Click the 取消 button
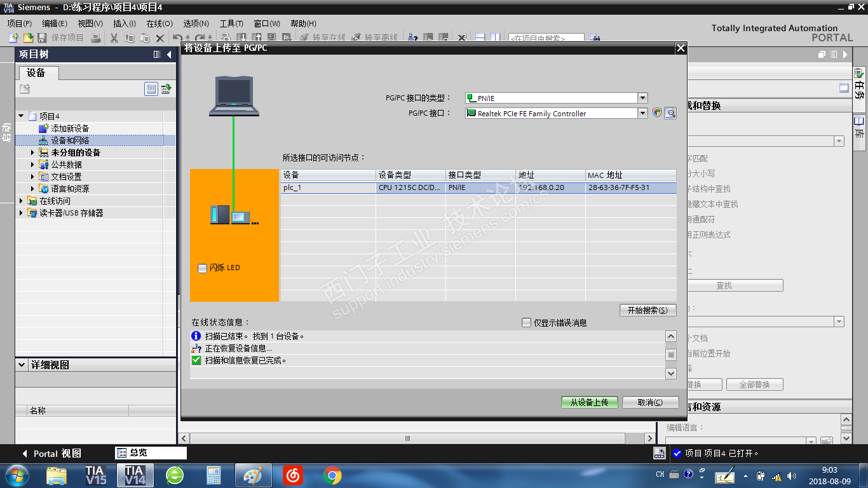 pyautogui.click(x=650, y=402)
